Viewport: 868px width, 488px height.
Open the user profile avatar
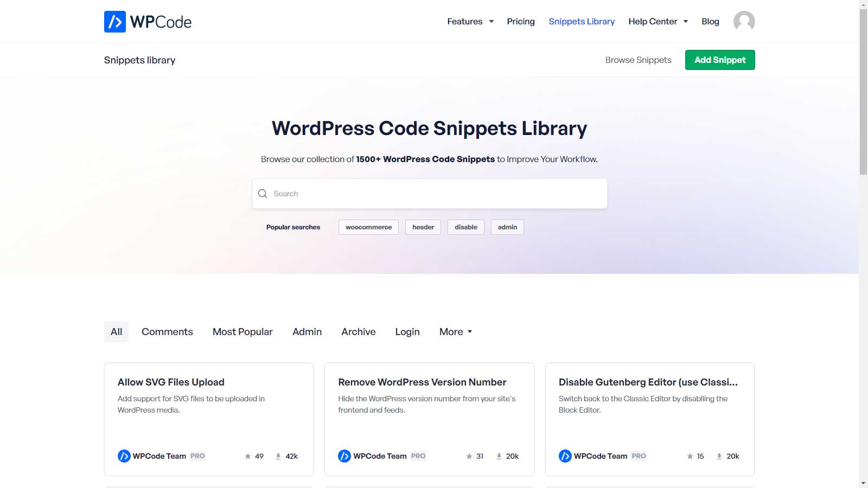pos(744,22)
